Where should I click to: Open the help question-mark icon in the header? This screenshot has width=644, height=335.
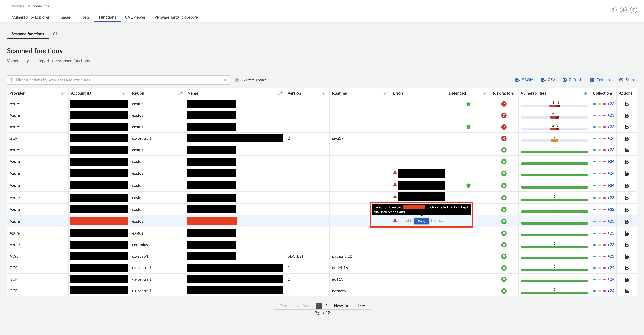613,10
